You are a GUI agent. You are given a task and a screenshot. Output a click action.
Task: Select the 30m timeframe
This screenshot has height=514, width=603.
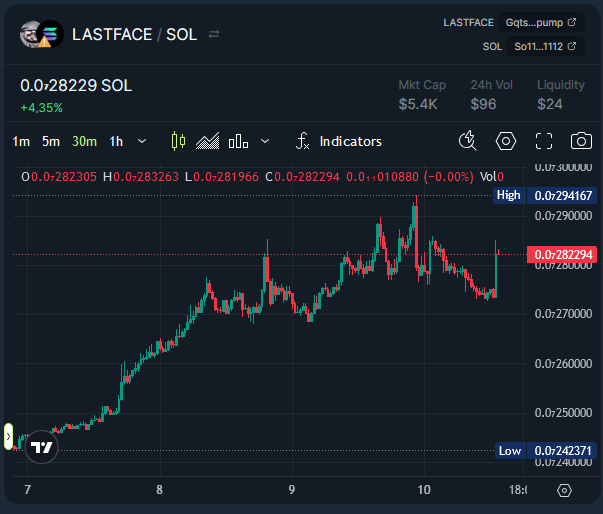85,141
